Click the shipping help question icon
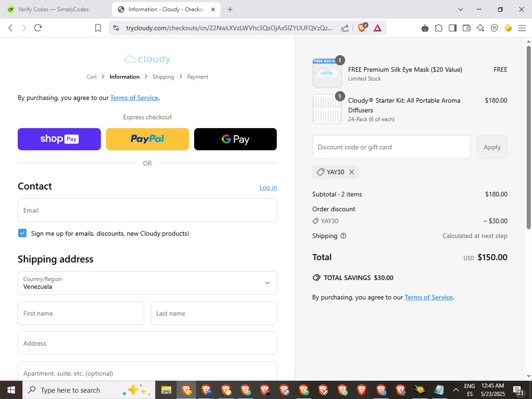The width and height of the screenshot is (532, 399). point(343,236)
